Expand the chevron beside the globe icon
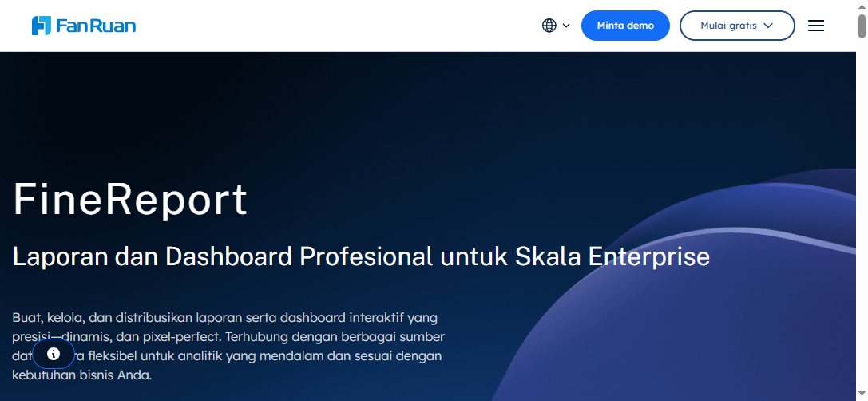868x401 pixels. [565, 26]
